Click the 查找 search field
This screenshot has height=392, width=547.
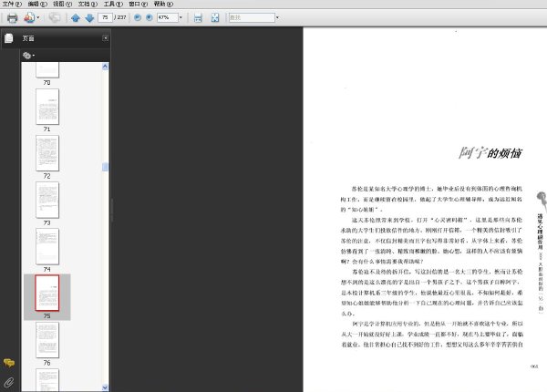[252, 17]
